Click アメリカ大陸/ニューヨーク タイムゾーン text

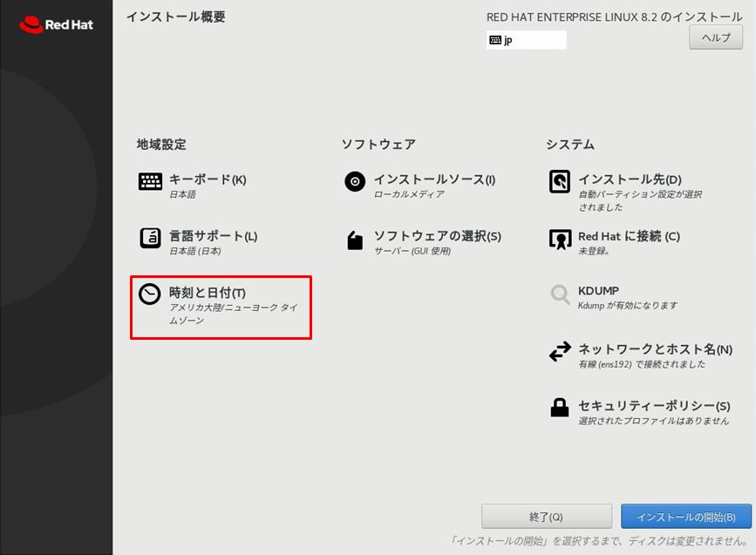[234, 314]
